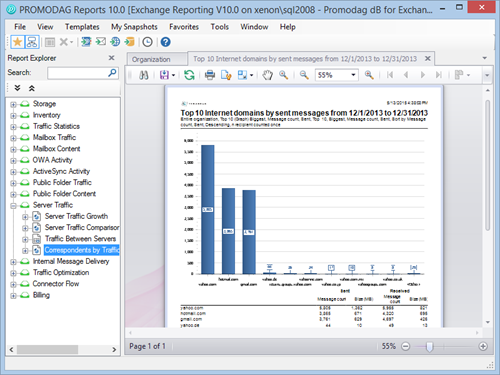This screenshot has height=375, width=500.
Task: Click the Collapse all double-chevron icon
Action: point(32,88)
